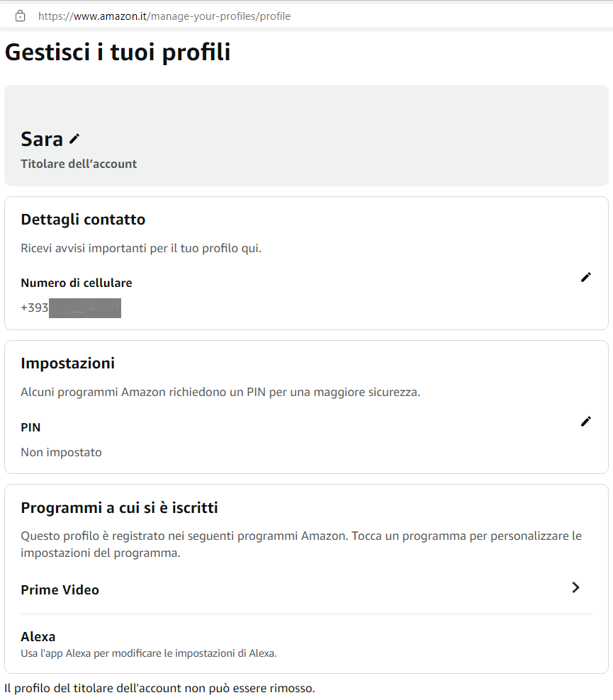Expand Prime Video settings with the chevron arrow
Screen dimensions: 613x700
pos(576,587)
